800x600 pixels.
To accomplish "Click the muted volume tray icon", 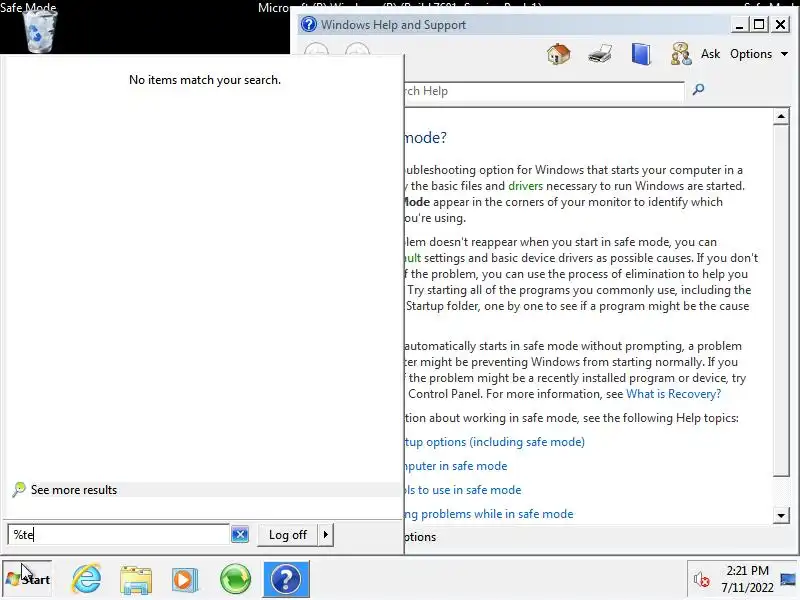I will pyautogui.click(x=701, y=580).
